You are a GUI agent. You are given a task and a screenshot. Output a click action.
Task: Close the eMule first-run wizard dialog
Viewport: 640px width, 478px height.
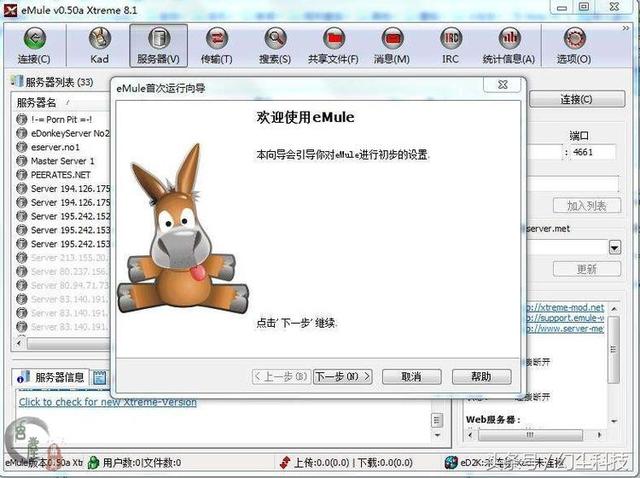click(x=502, y=84)
